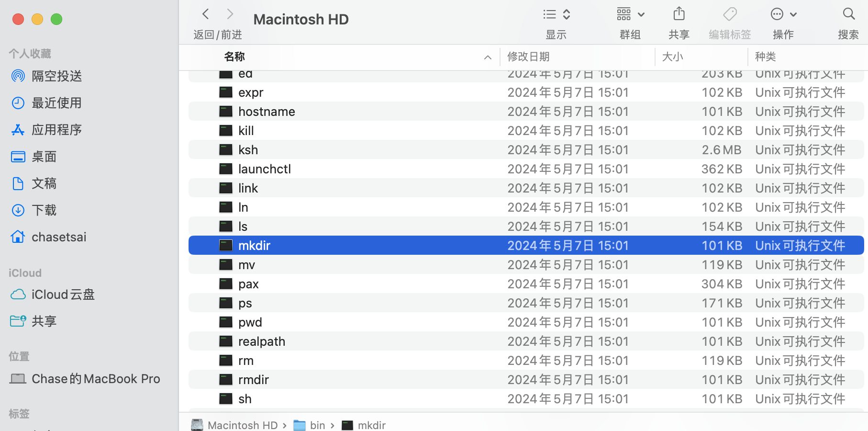Click the 362 KB size of launchctl
The height and width of the screenshot is (431, 868).
point(722,169)
